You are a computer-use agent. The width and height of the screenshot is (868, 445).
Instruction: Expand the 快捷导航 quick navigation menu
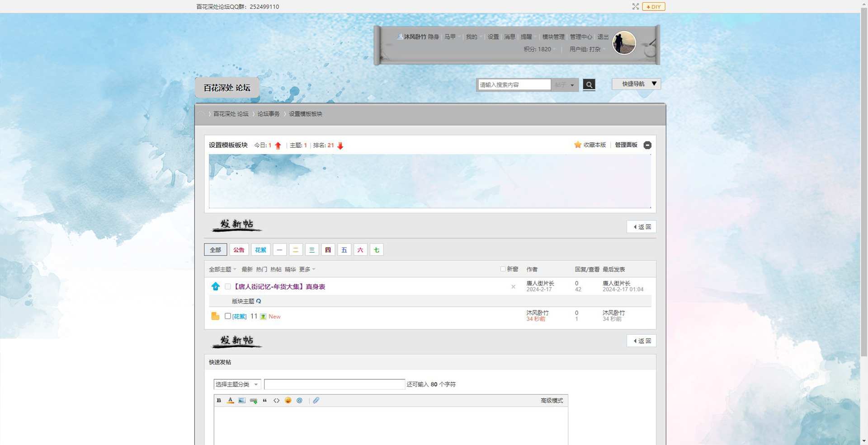tap(636, 84)
